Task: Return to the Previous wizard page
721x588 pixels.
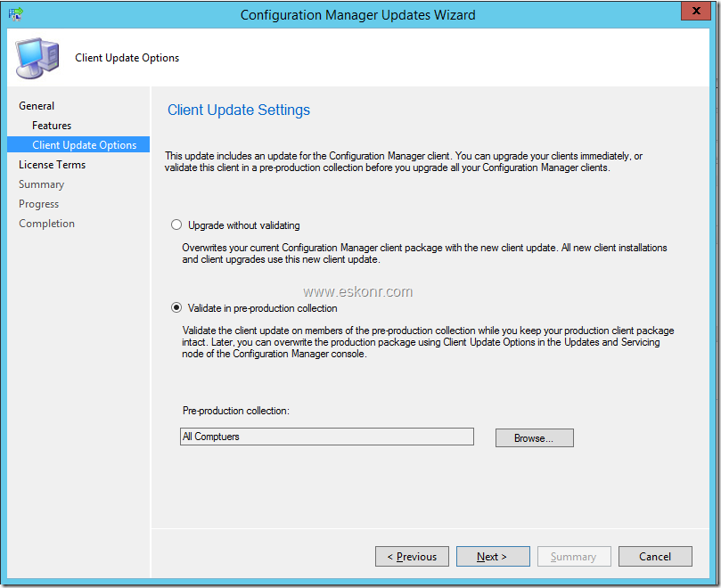Action: coord(412,556)
